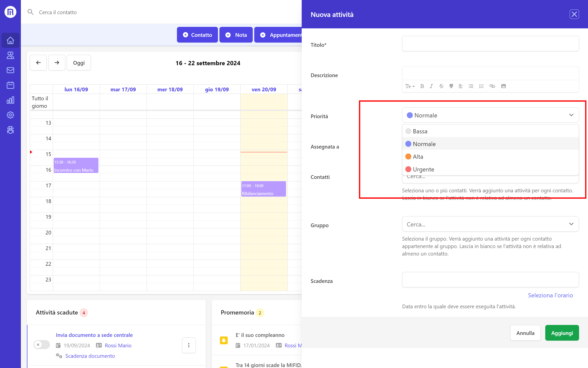588x368 pixels.
Task: Click the bulleted list icon
Action: point(471,86)
